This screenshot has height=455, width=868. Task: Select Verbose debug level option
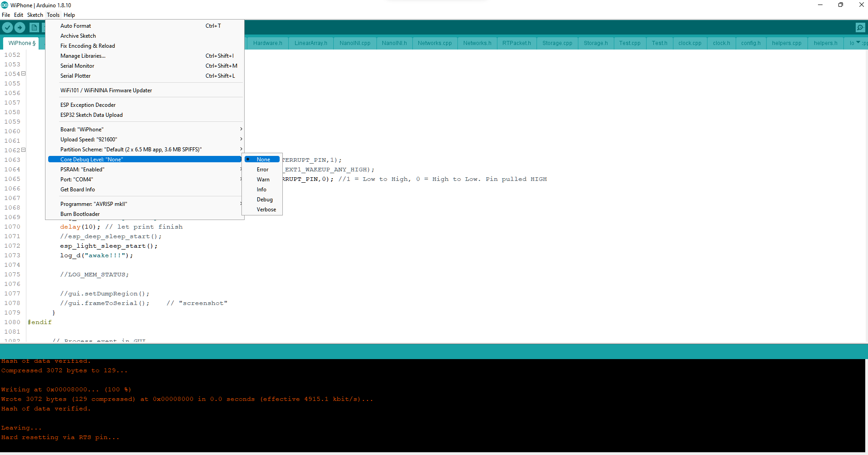point(266,210)
